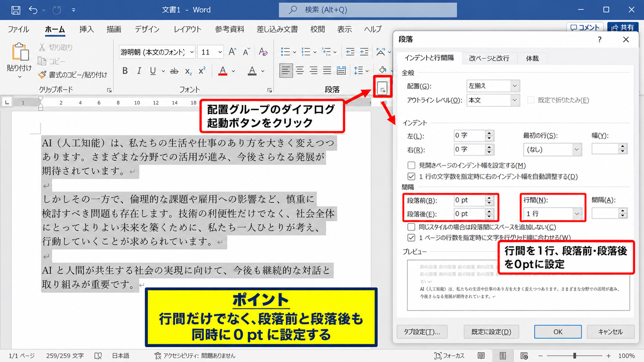Screen dimensions: 644x362
Task: Switch to Read Mode view in status bar
Action: [x=481, y=356]
